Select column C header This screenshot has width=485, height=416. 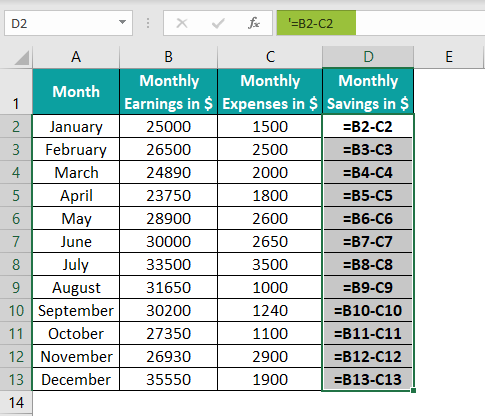coord(270,57)
